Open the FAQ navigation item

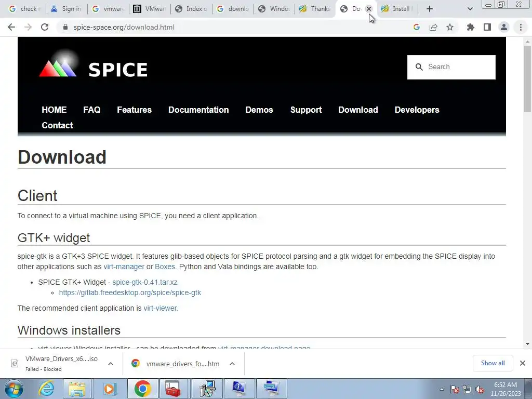[x=92, y=110]
